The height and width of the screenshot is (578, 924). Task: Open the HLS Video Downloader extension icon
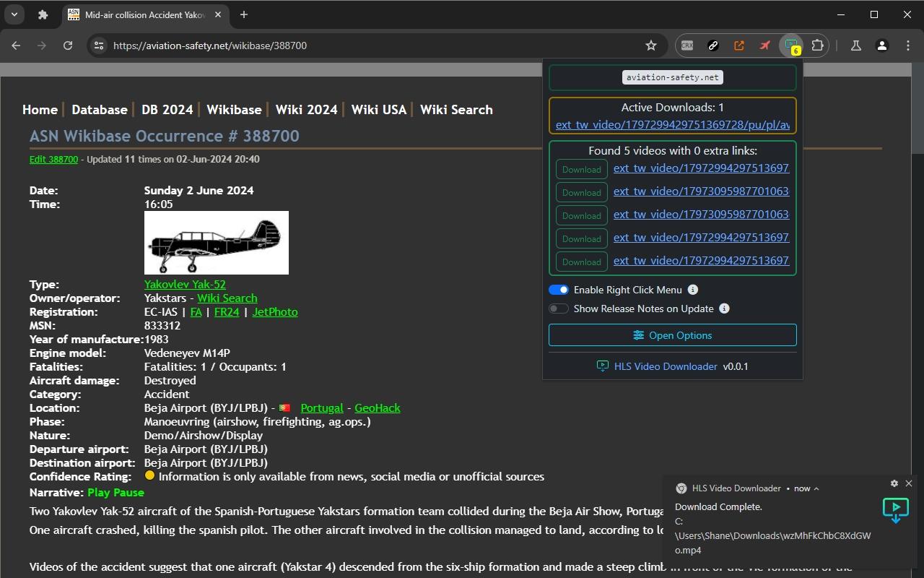coord(790,45)
